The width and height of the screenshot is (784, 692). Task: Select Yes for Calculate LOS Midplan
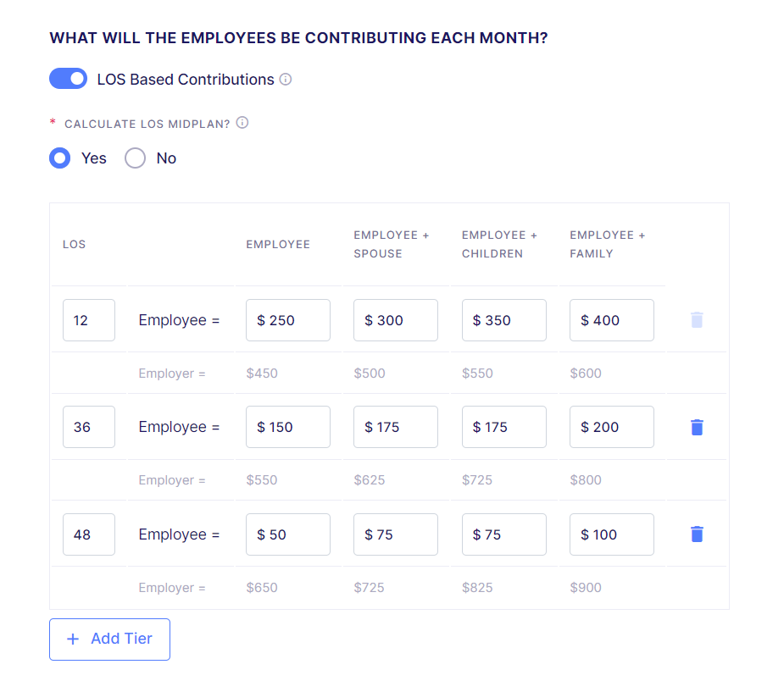pyautogui.click(x=59, y=158)
